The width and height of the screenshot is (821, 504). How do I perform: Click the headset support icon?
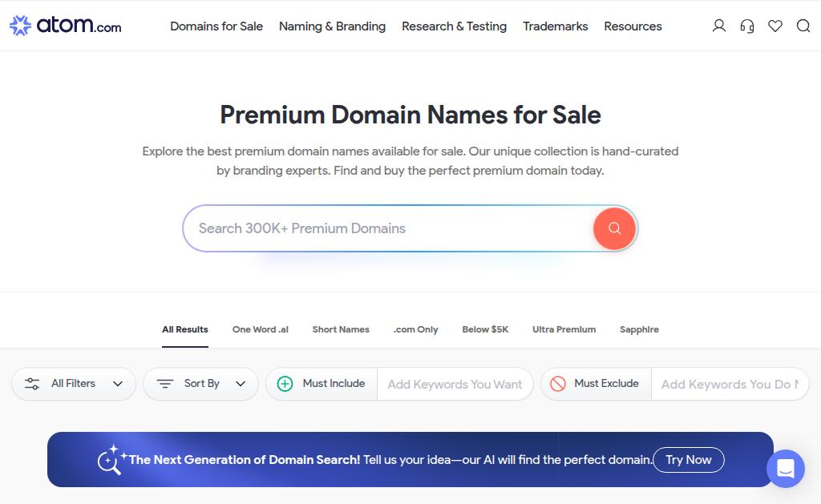[747, 26]
